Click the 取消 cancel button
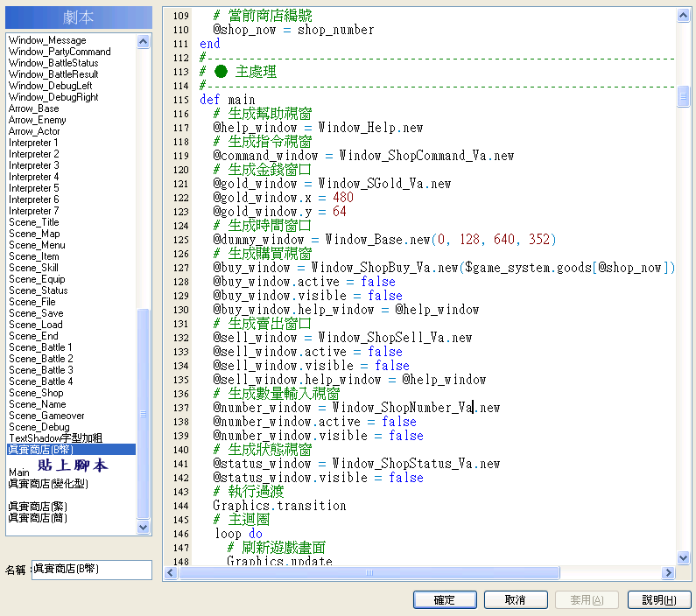 click(516, 600)
